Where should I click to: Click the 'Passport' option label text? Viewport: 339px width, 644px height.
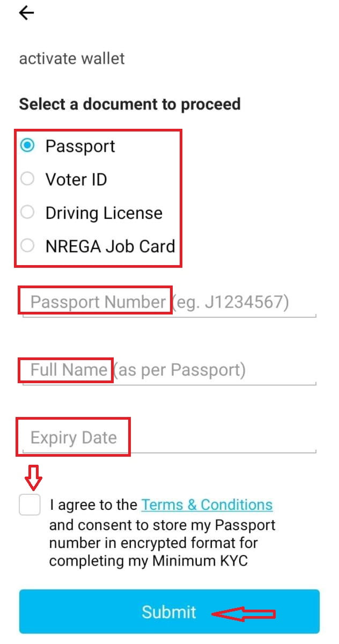[80, 146]
